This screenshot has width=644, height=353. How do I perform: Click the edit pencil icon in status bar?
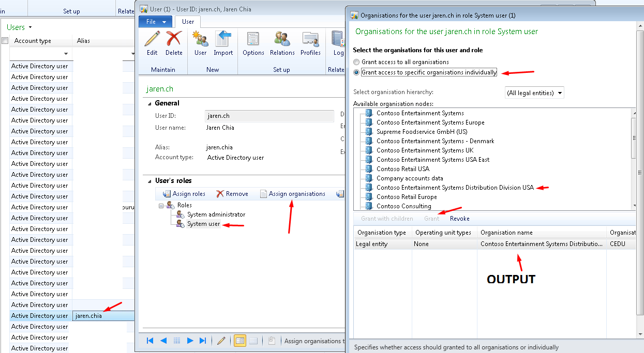coord(221,341)
